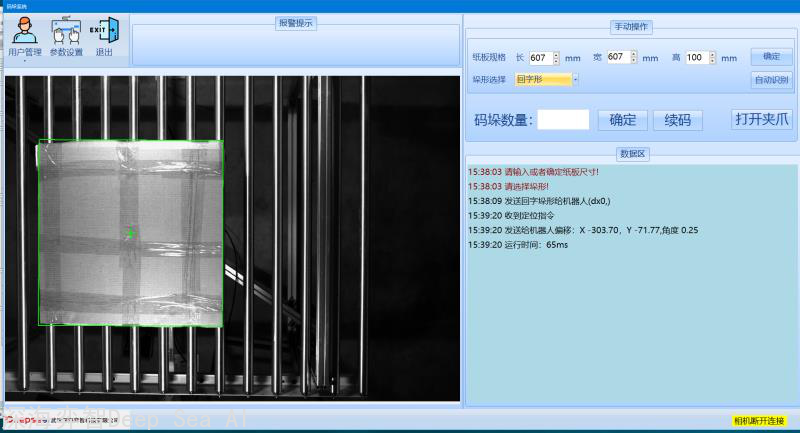Open 用户管理 user management icon
The width and height of the screenshot is (800, 433).
click(25, 37)
